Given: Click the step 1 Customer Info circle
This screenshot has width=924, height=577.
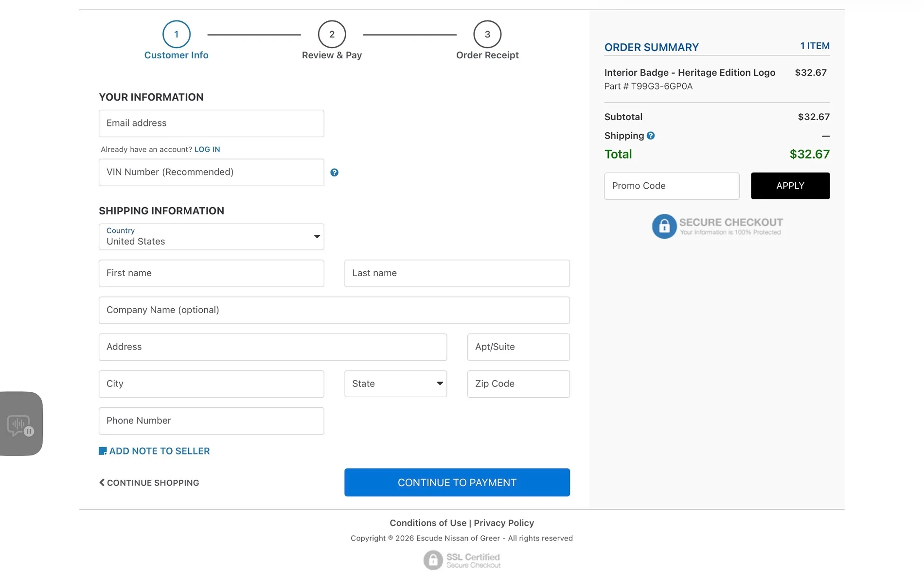Looking at the screenshot, I should 176,35.
